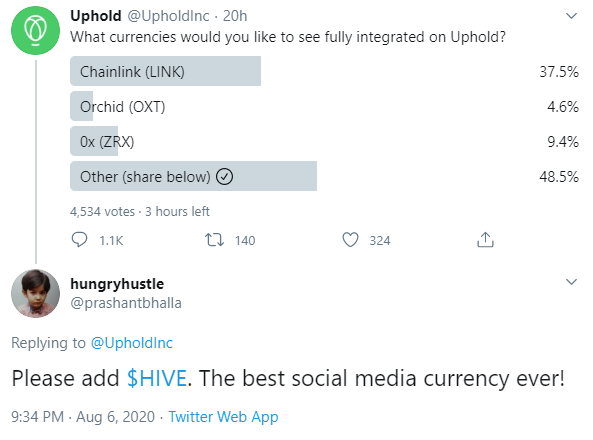Screen dimensions: 593x440
Task: Click the retweet arrows icon
Action: pos(214,240)
